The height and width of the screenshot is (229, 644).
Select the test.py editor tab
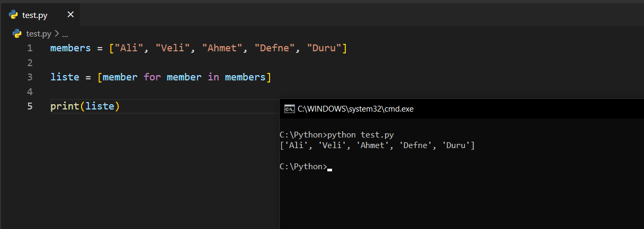35,15
